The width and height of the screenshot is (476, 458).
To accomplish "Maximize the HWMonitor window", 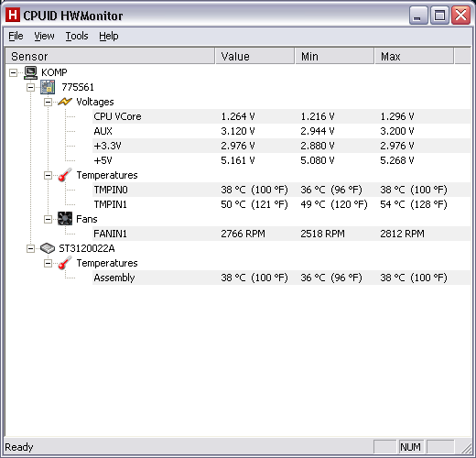I will pos(439,15).
